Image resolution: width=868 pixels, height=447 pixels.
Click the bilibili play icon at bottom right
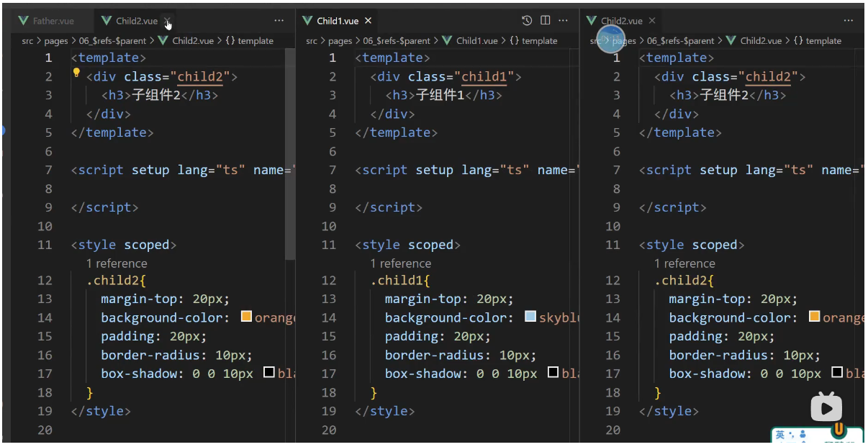(x=826, y=408)
